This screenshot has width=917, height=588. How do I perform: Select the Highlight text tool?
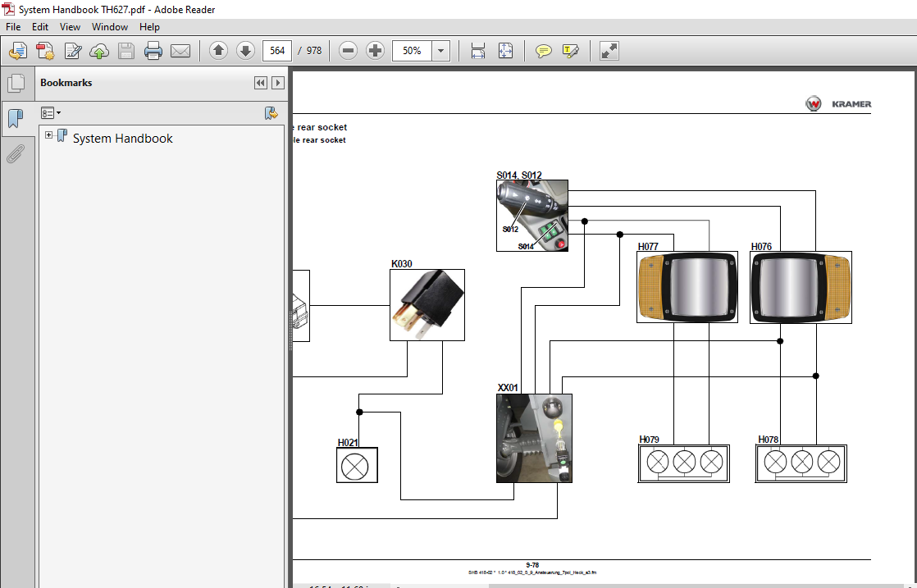(x=571, y=51)
